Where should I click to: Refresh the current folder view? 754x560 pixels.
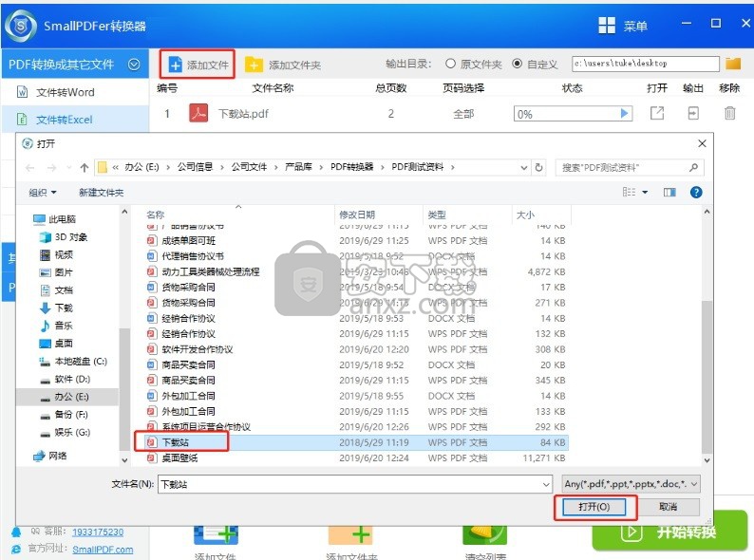pos(538,167)
